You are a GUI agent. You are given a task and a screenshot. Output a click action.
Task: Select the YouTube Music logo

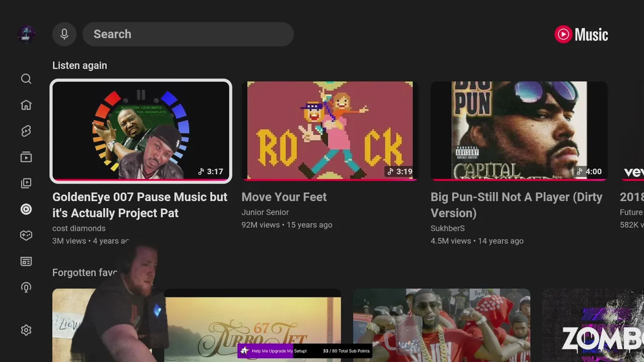(581, 34)
